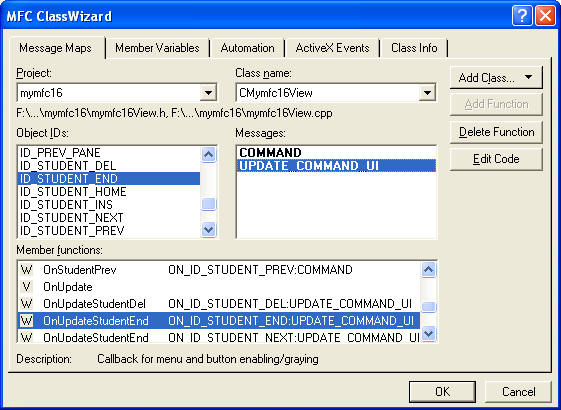Select the UPDATE_COMMAND_UI message
The image size is (561, 410).
(x=336, y=166)
